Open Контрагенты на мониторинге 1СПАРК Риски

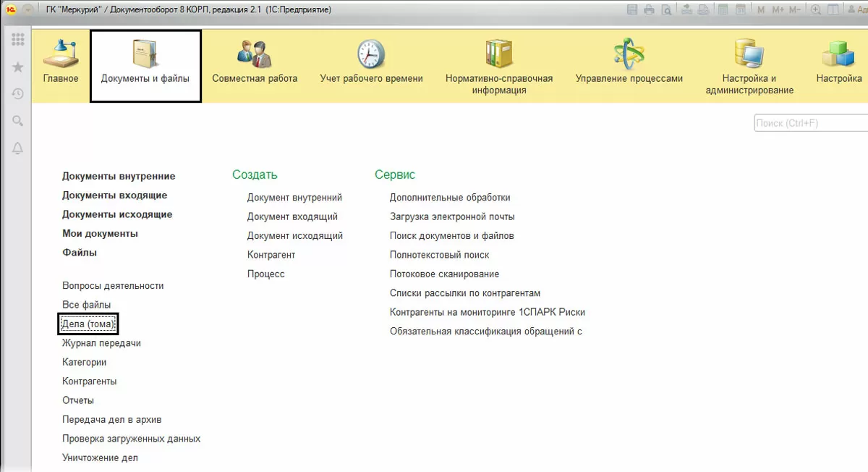(488, 313)
